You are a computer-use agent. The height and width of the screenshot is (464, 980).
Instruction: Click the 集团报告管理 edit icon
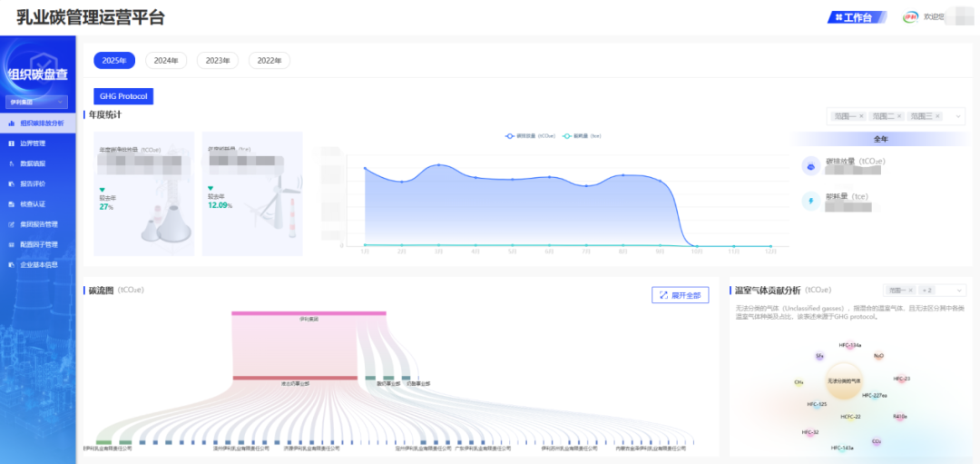(x=11, y=224)
